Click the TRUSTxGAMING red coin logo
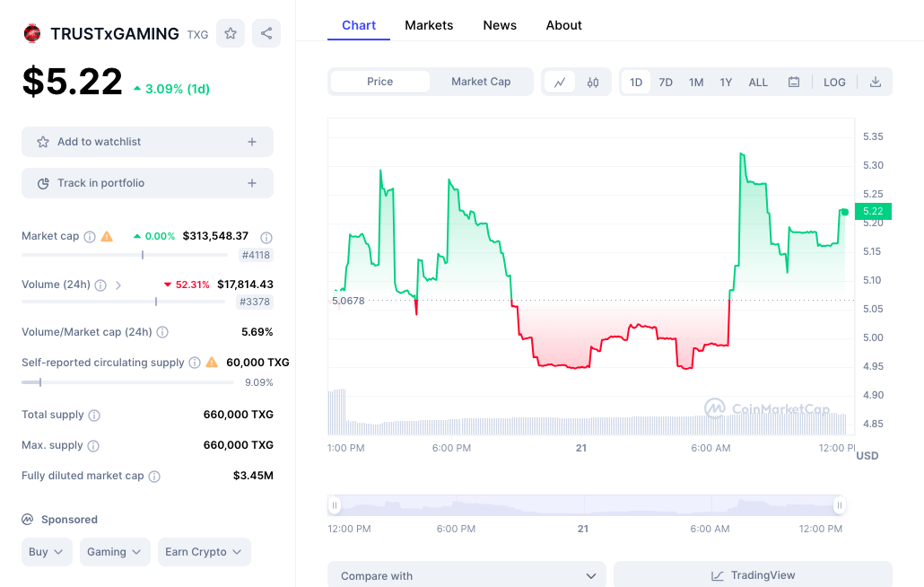Screen dimensions: 924x587 32,33
